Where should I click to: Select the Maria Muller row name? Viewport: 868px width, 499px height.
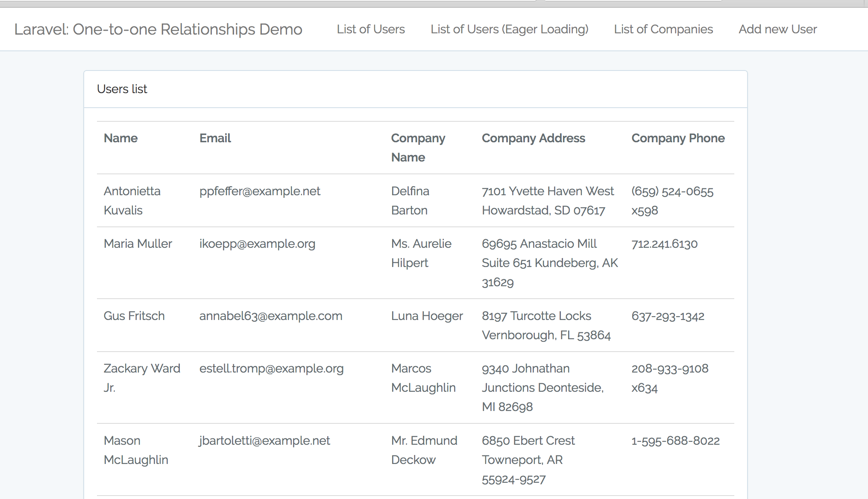pyautogui.click(x=138, y=244)
